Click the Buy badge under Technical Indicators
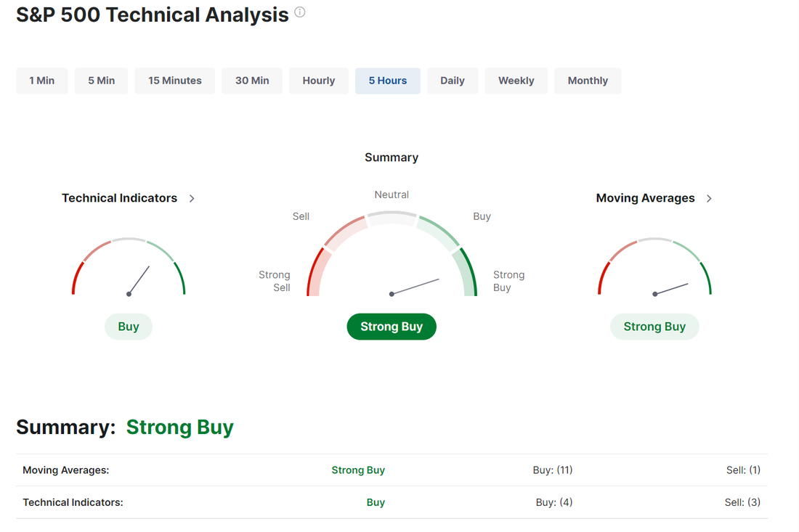Screen dimensions: 799x532 coord(129,327)
